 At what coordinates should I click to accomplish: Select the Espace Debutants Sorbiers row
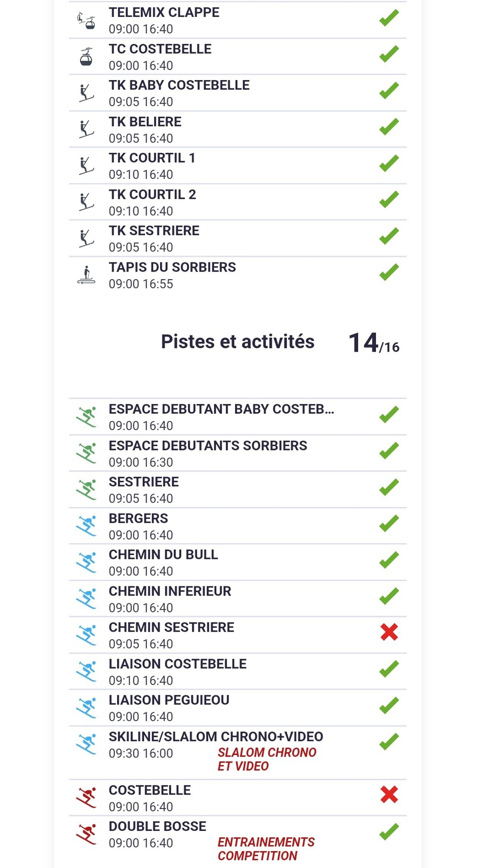(208, 453)
